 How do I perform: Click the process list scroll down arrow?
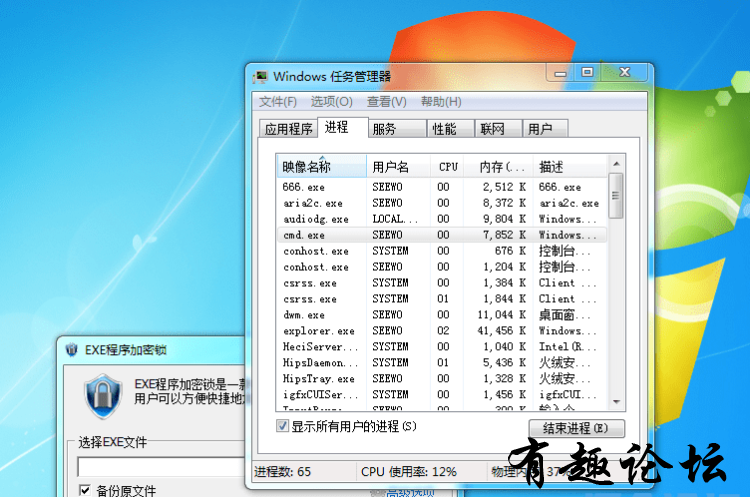[x=616, y=402]
